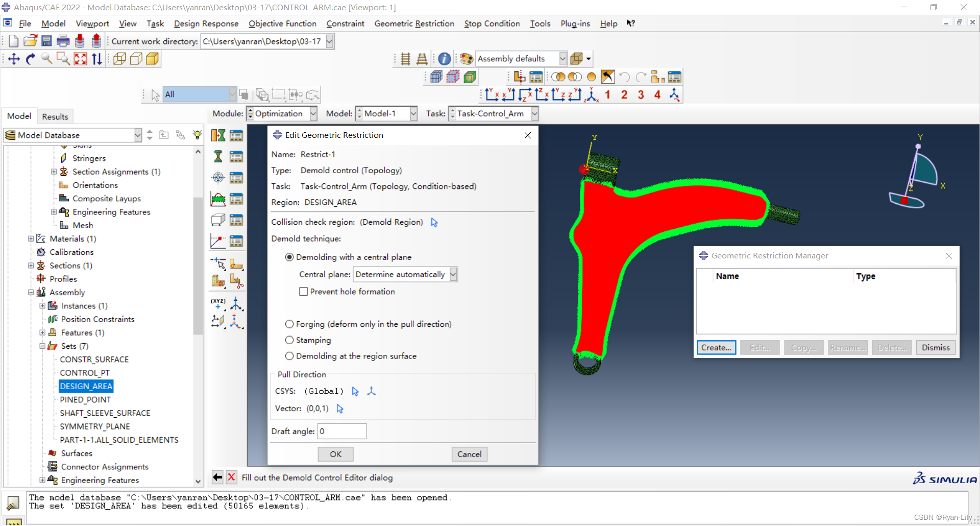This screenshot has height=526, width=980.
Task: Select the Box Zoom tool
Action: pyautogui.click(x=63, y=59)
